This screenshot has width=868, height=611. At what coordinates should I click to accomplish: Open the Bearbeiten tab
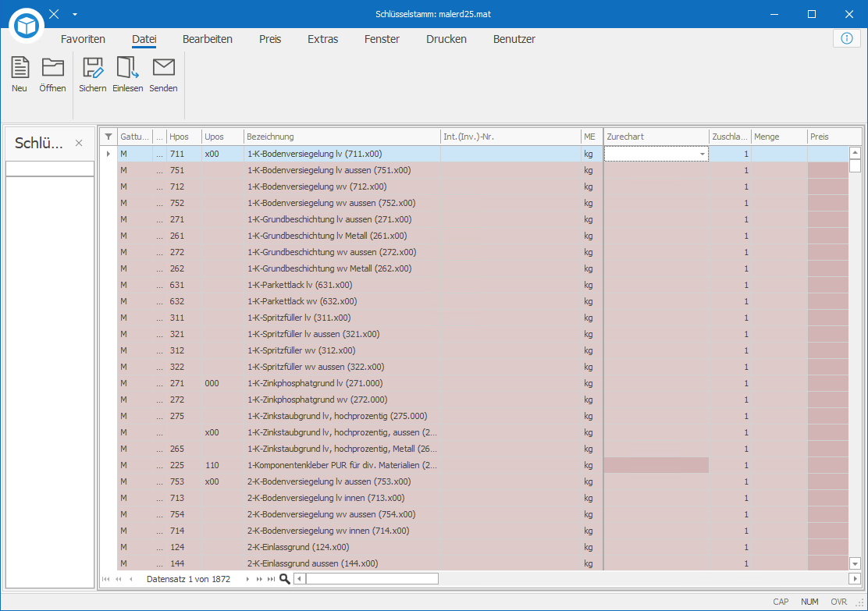pyautogui.click(x=208, y=39)
